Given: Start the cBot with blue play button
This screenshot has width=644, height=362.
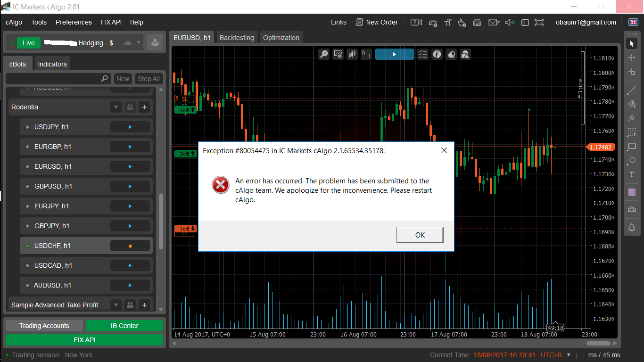Looking at the screenshot, I should 394,54.
